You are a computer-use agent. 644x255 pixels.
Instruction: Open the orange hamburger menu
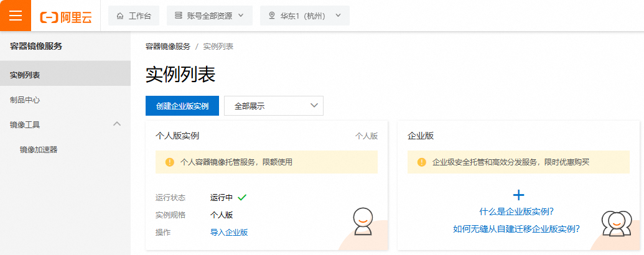pos(15,16)
